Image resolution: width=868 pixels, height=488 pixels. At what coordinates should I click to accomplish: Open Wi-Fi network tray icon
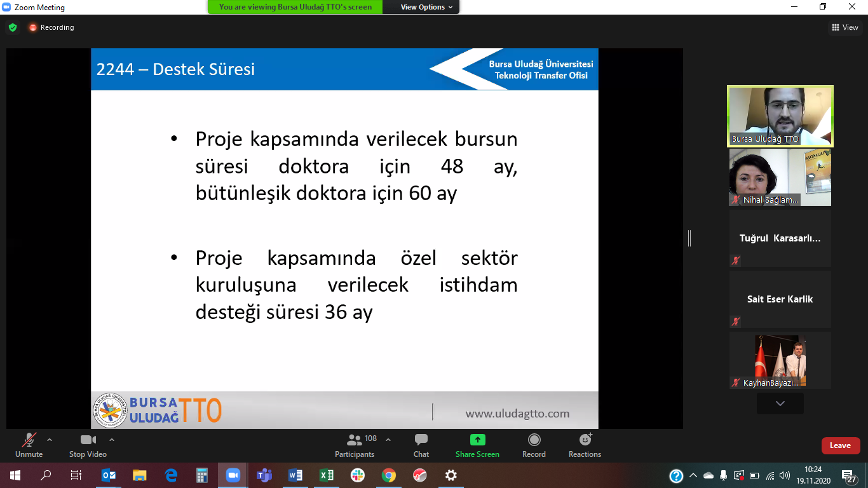[x=770, y=475]
